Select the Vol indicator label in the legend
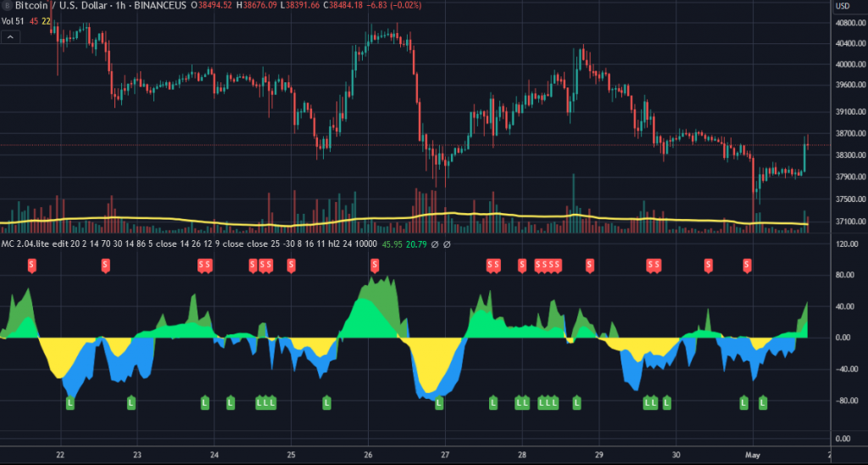 click(x=11, y=22)
